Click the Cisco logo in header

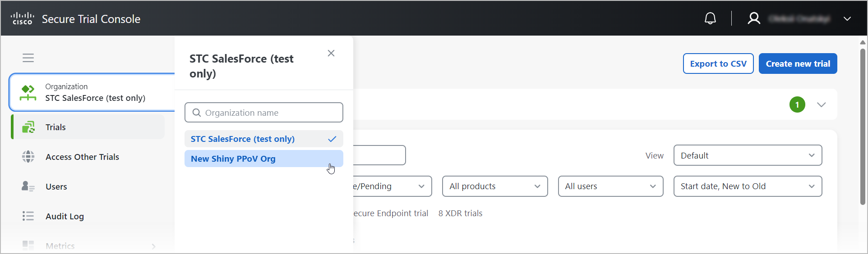(22, 18)
